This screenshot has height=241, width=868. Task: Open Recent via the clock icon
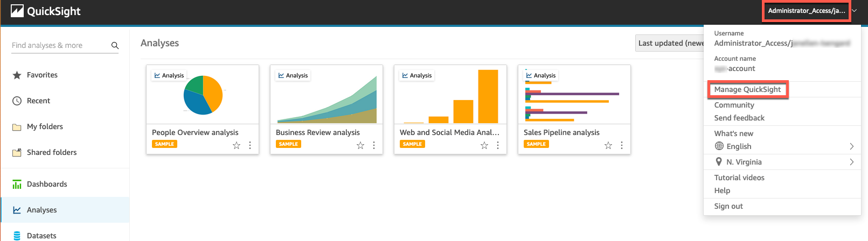(x=17, y=101)
